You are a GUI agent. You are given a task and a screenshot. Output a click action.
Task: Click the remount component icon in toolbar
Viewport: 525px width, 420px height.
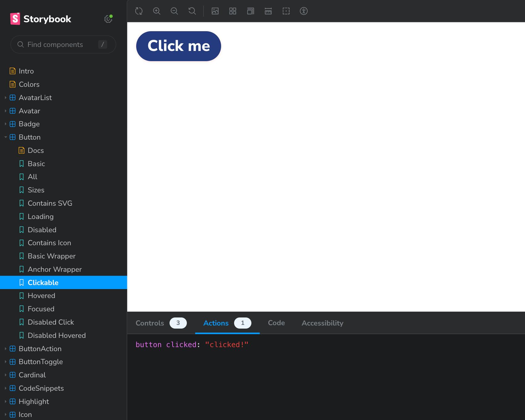coord(139,11)
